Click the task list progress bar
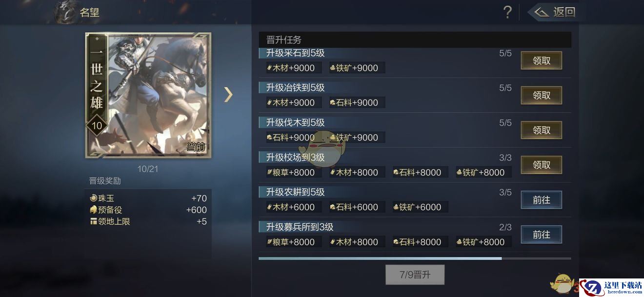This screenshot has width=644, height=297. pos(415,258)
